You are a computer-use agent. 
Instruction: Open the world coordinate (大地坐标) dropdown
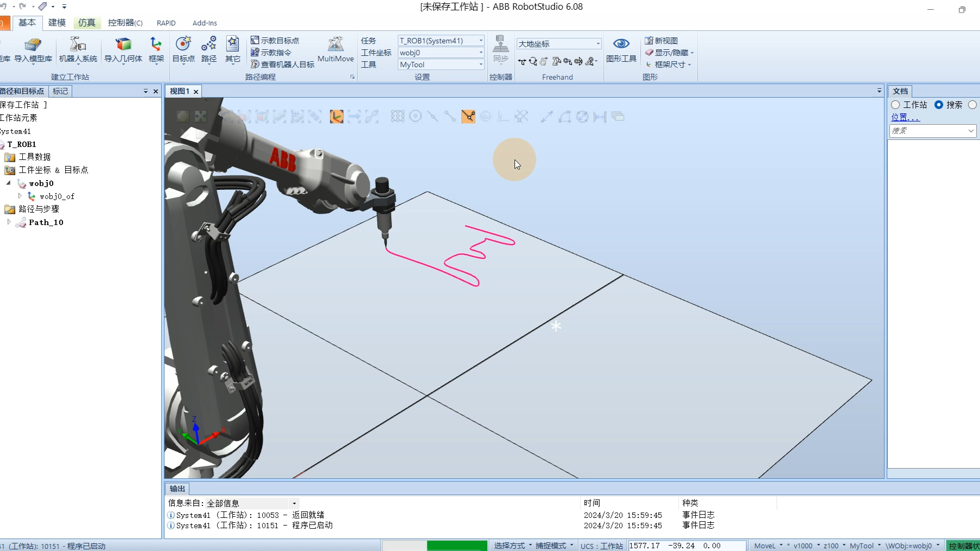tap(559, 44)
